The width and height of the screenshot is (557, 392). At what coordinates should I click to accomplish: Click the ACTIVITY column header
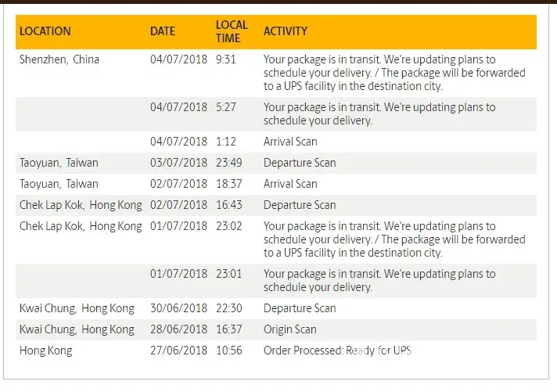coord(286,31)
